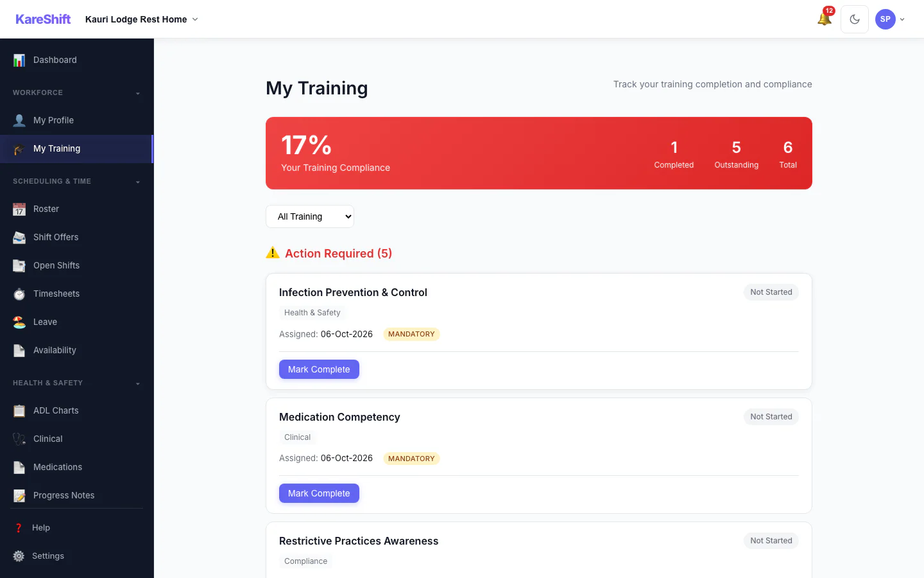
Task: Open the Leave beach icon item
Action: coord(19,322)
